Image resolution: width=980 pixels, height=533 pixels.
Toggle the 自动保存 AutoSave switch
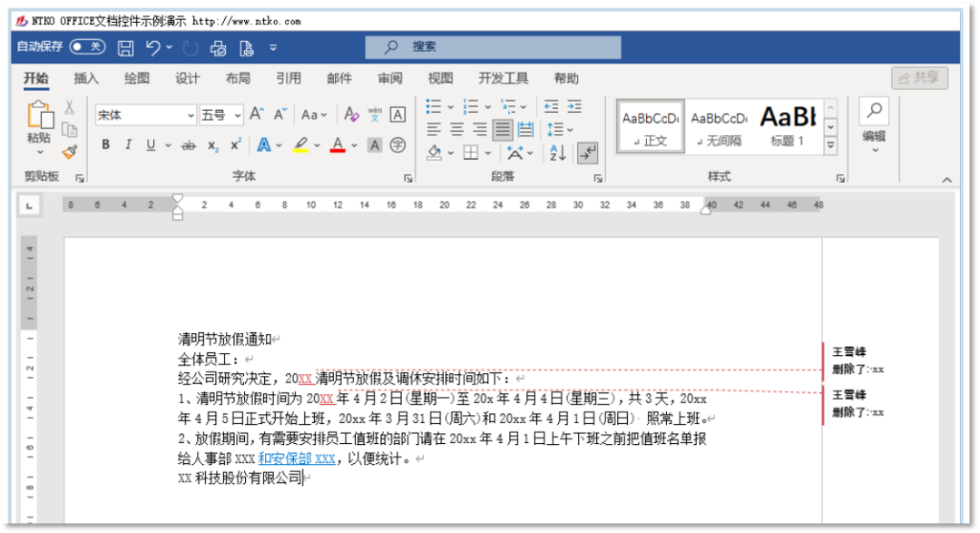pyautogui.click(x=86, y=46)
